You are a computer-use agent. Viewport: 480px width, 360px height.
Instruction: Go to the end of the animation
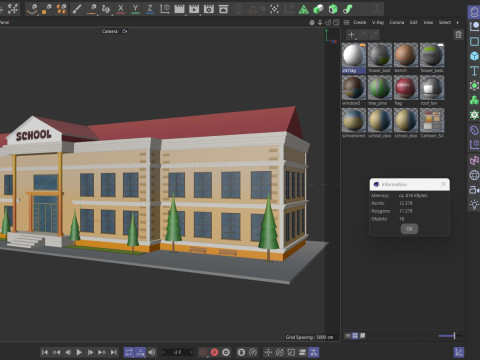point(114,352)
